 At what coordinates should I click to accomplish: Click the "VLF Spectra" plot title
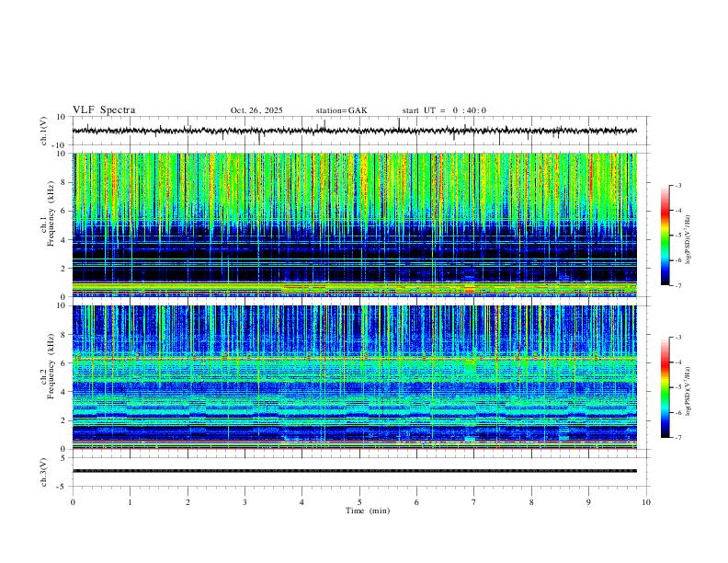[104, 110]
